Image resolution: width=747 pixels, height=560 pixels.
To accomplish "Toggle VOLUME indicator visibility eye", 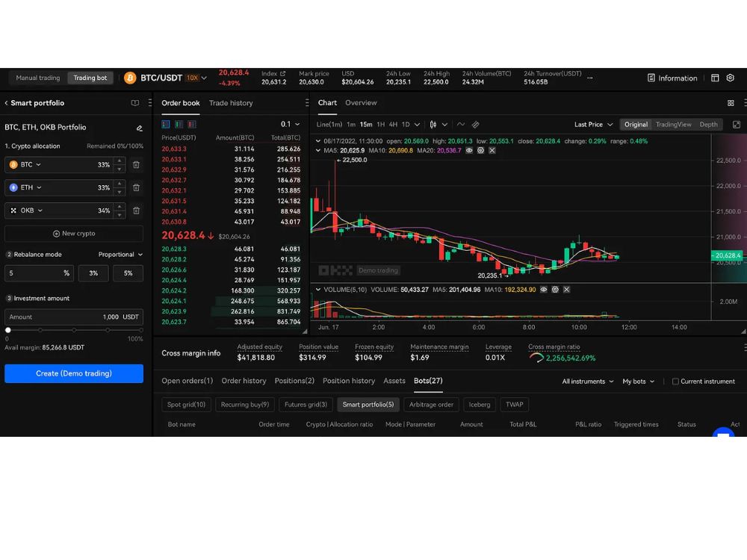I will tap(544, 290).
